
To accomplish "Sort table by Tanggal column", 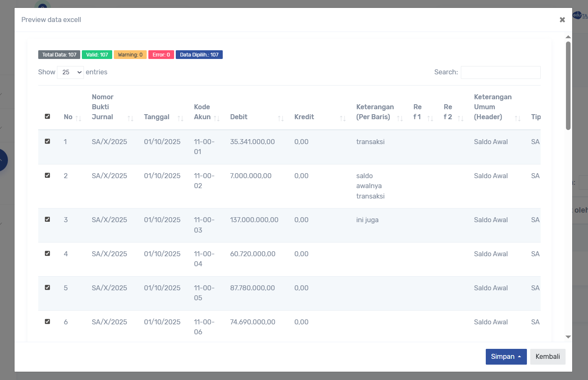I will point(163,117).
